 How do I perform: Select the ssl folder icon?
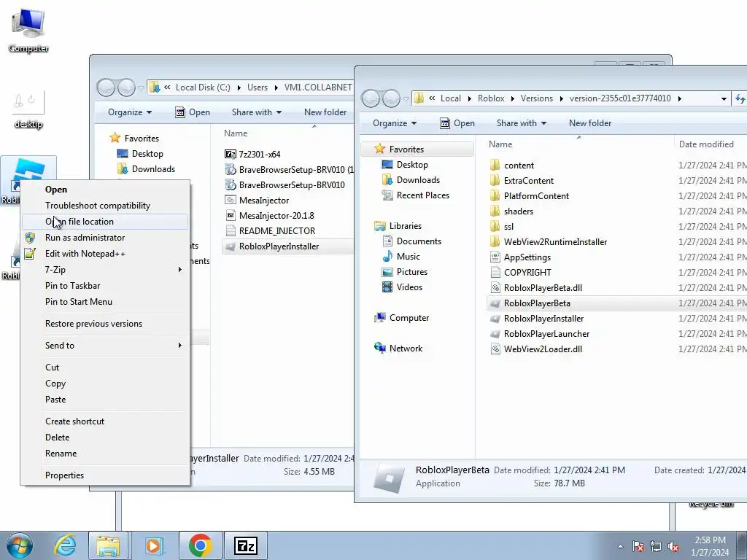pyautogui.click(x=495, y=227)
